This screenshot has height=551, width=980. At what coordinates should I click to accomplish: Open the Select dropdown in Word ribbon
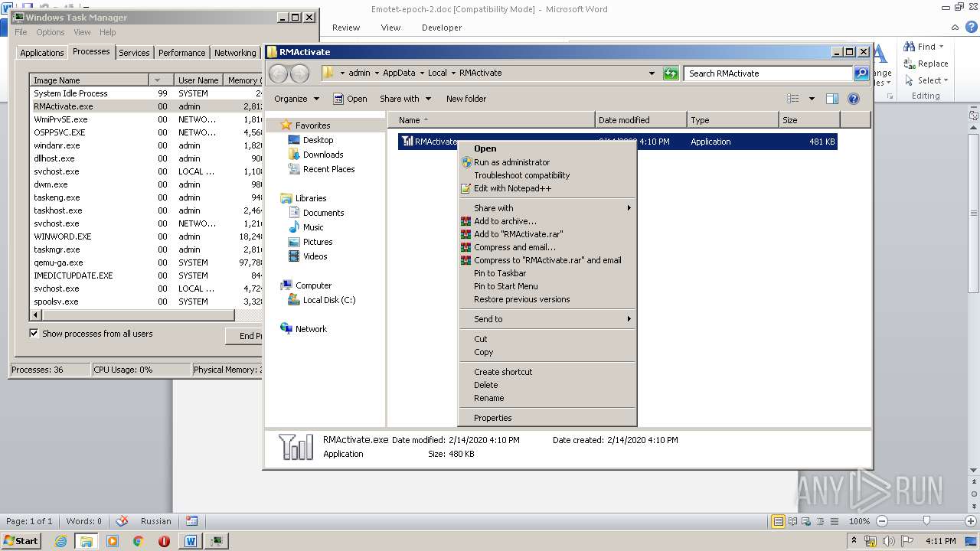[x=926, y=80]
